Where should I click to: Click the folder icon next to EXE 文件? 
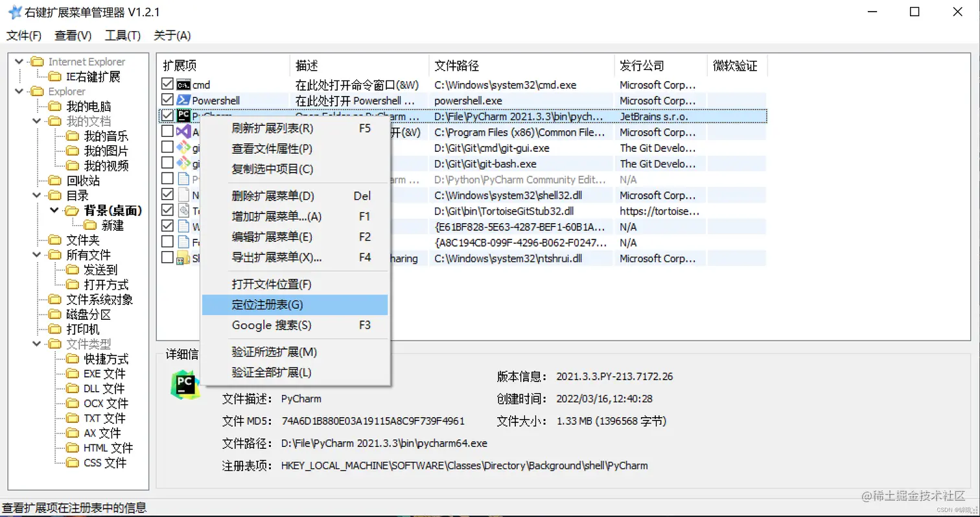coord(73,374)
